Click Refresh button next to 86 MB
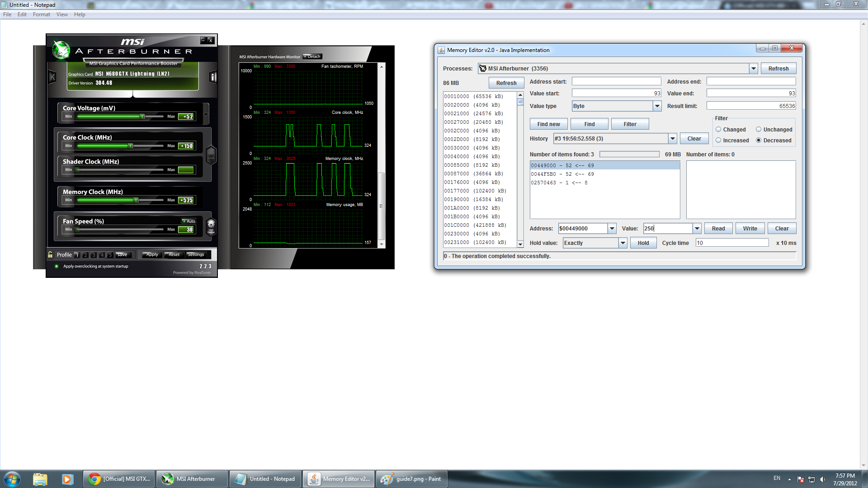Screen dimensions: 868x488 506,83
